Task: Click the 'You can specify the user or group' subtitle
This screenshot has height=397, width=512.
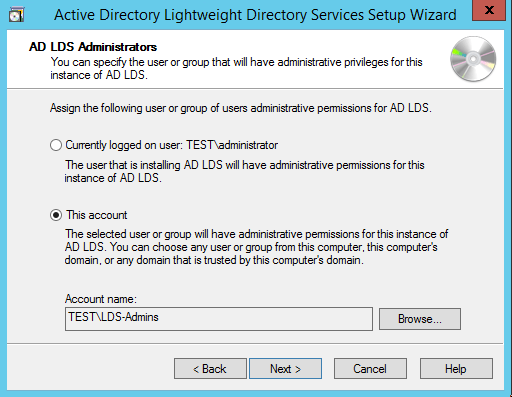Action: click(x=236, y=68)
